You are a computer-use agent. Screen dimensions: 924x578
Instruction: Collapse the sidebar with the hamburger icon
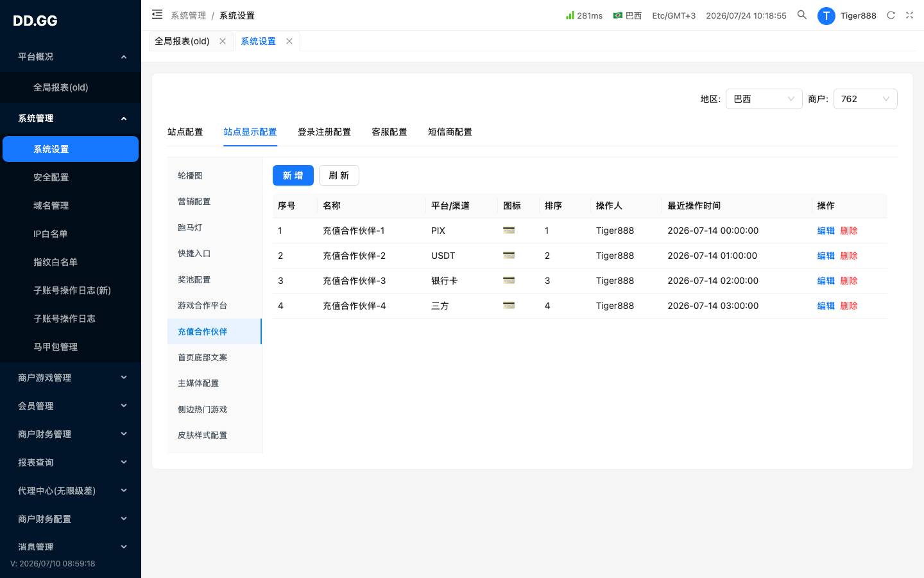157,14
